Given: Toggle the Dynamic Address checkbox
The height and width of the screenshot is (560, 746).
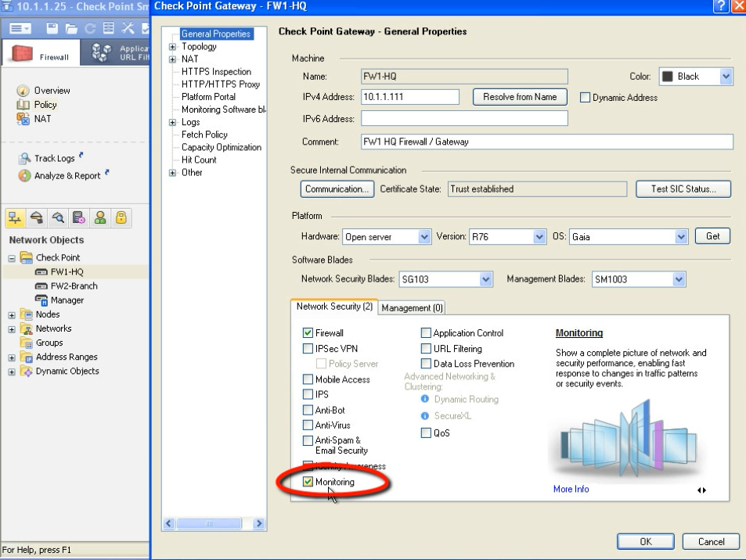Looking at the screenshot, I should (x=585, y=98).
